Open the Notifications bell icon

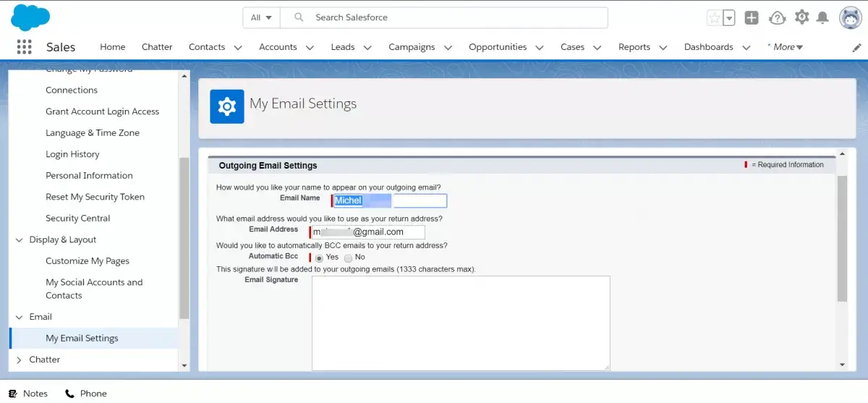(x=822, y=17)
